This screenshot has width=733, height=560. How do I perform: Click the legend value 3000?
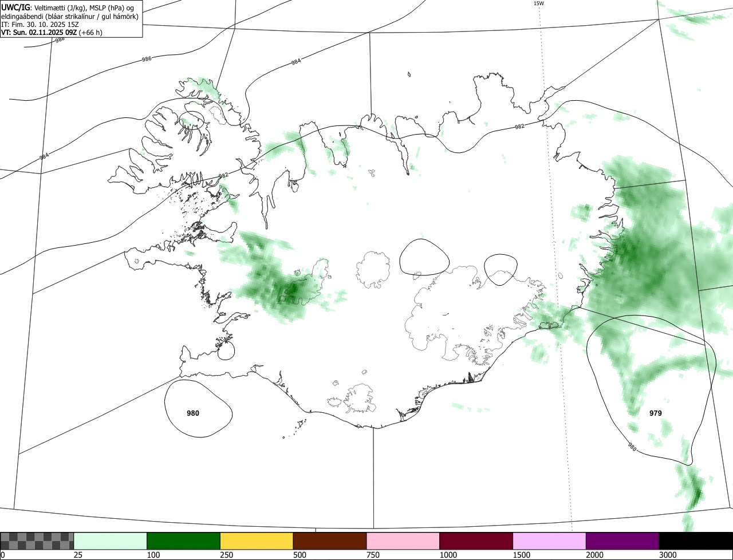point(668,555)
